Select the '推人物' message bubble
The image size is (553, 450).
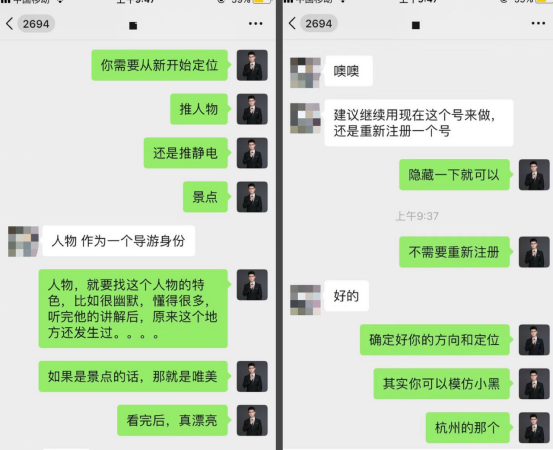click(200, 109)
